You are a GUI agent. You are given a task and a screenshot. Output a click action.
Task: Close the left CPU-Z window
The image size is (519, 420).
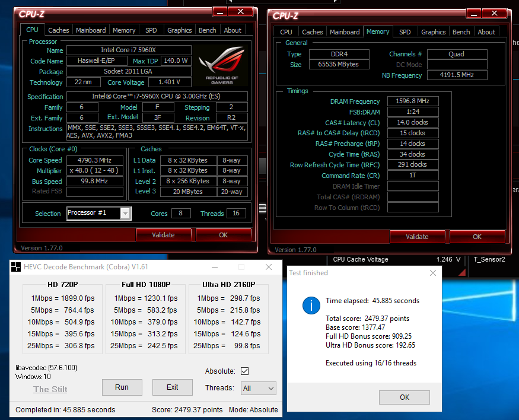tap(241, 12)
